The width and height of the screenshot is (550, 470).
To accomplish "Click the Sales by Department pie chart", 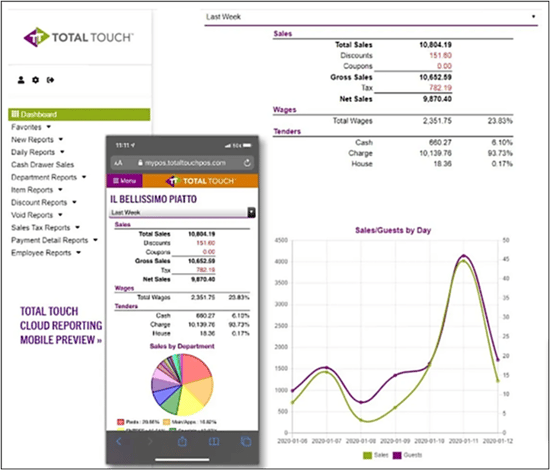I will pos(182,385).
